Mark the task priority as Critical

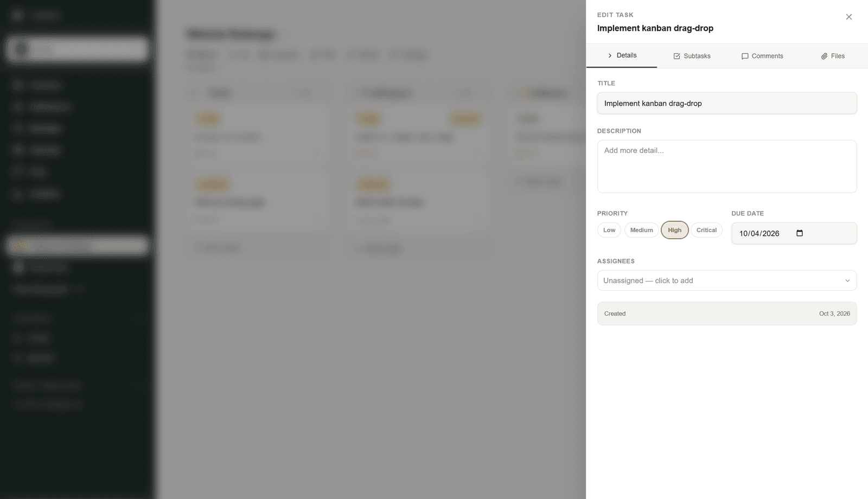706,230
